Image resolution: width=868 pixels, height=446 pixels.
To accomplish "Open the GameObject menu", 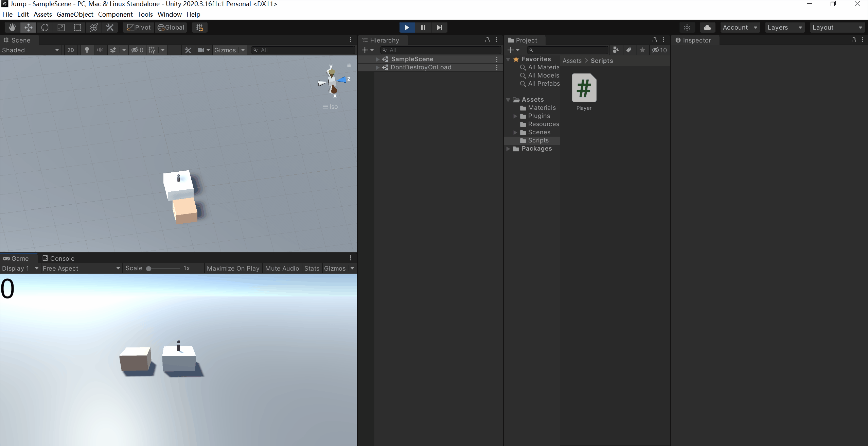I will [x=75, y=14].
